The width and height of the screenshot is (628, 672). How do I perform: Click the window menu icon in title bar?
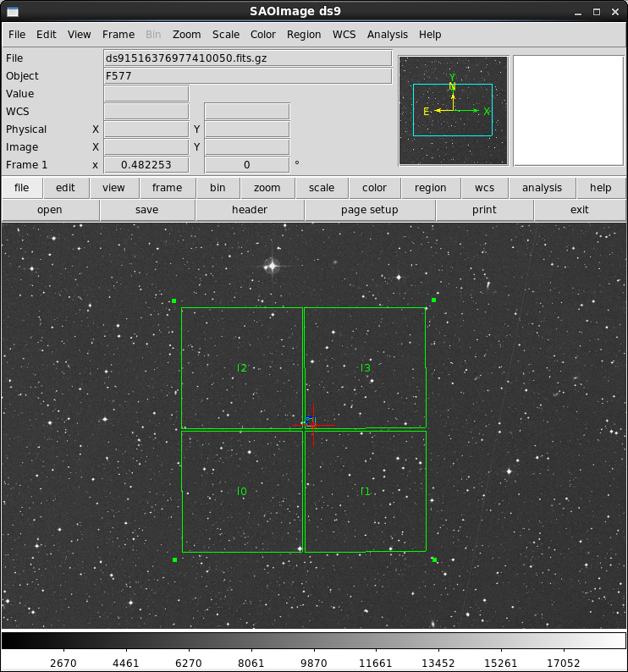(13, 12)
